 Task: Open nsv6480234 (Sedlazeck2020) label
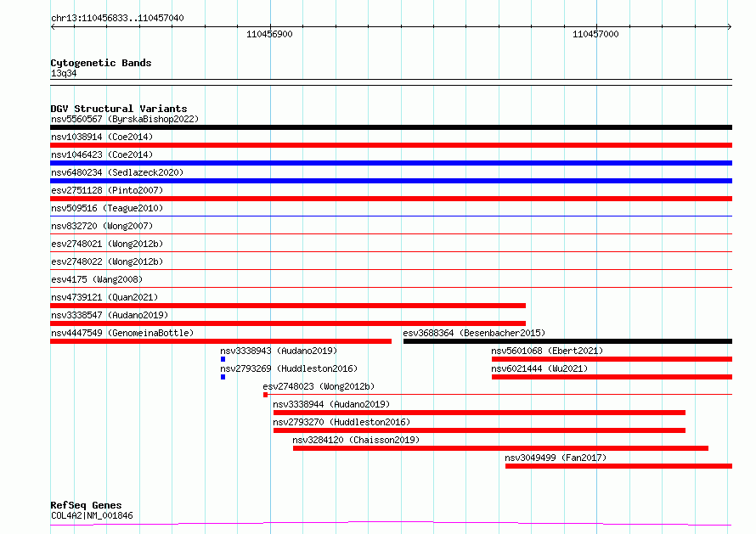(x=117, y=172)
